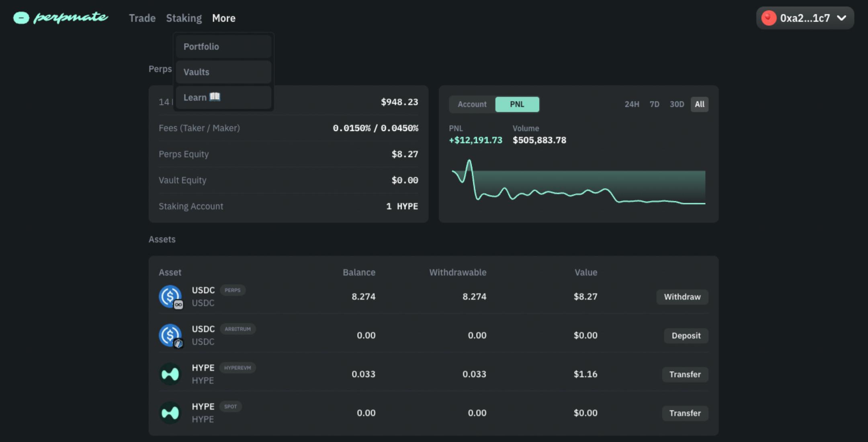Click the USDC Perps coin icon
Image resolution: width=868 pixels, height=442 pixels.
(x=170, y=297)
